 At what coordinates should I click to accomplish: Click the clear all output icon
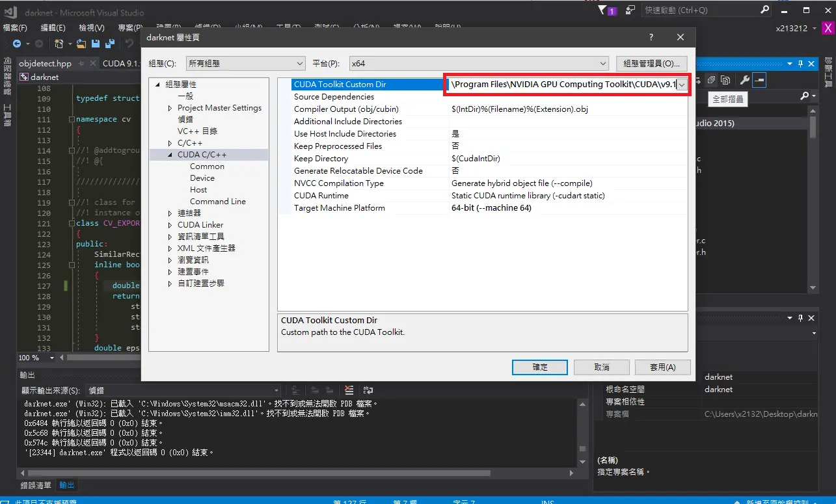click(x=349, y=390)
